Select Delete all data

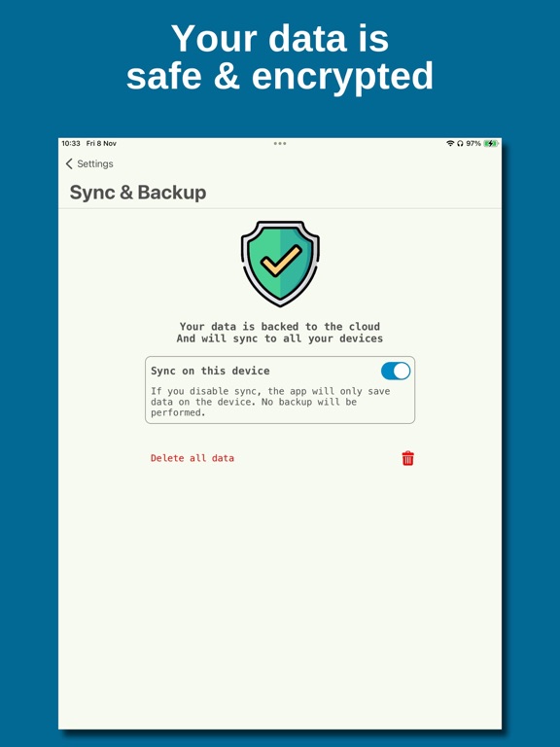pyautogui.click(x=192, y=458)
